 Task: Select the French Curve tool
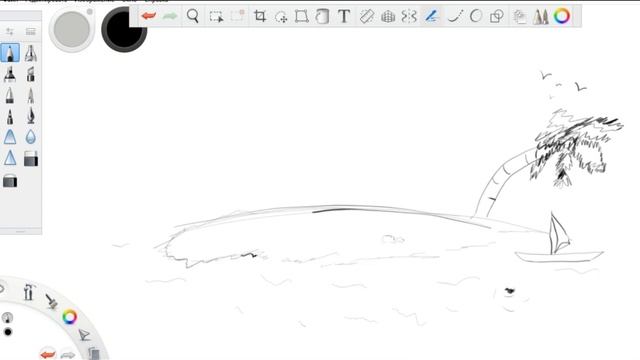point(455,16)
